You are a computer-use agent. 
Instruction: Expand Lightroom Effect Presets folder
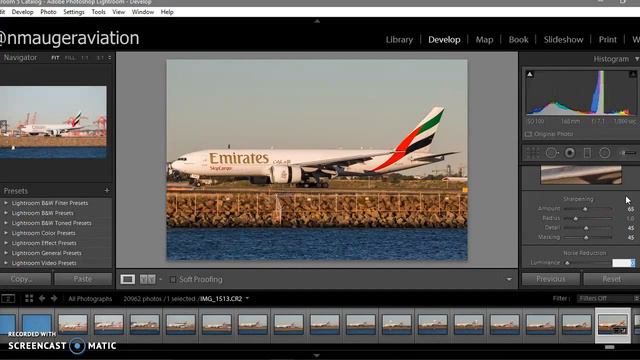coord(6,243)
